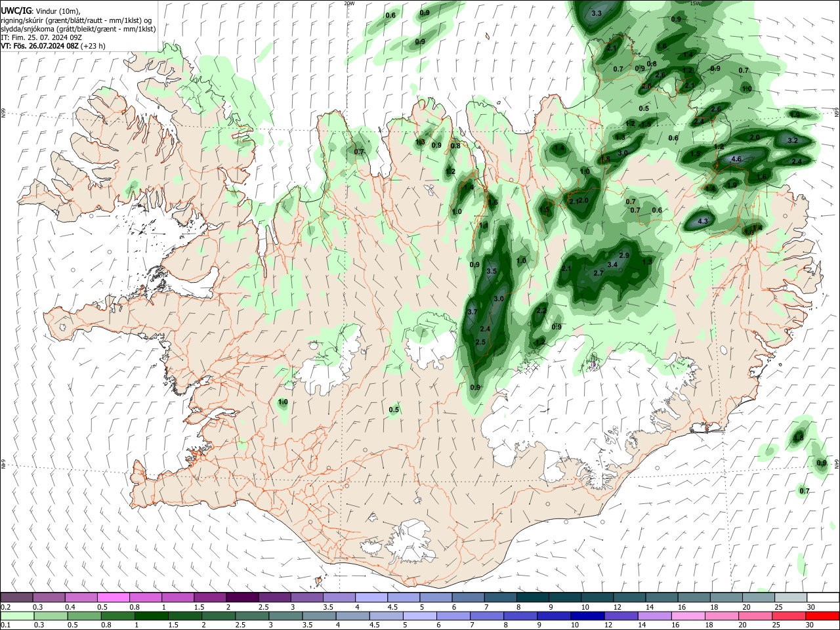The width and height of the screenshot is (840, 630).
Task: Click the 4.3 precipitation value on the map
Action: (703, 221)
